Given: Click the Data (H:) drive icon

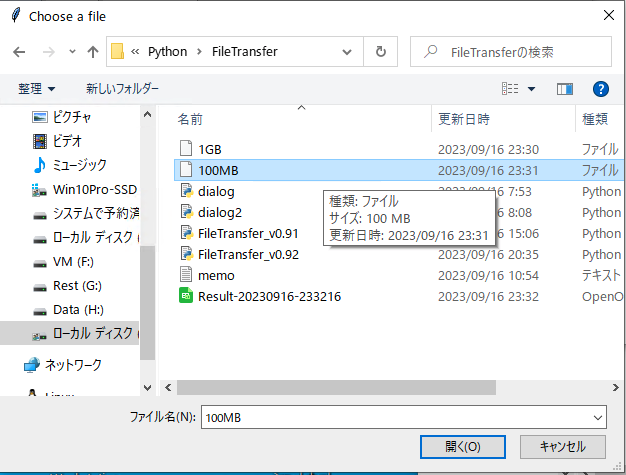Looking at the screenshot, I should [40, 312].
